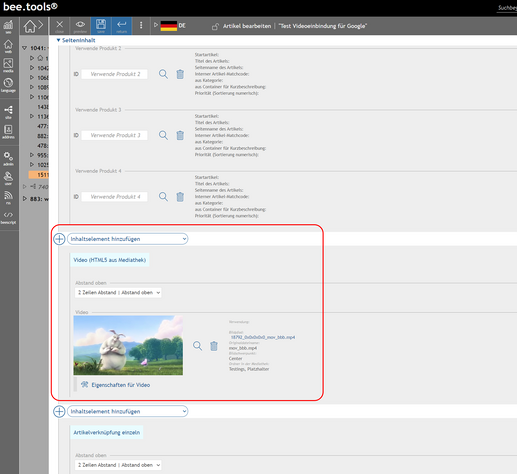The image size is (517, 474).
Task: Open the admin gears sidebar icon
Action: [x=8, y=159]
